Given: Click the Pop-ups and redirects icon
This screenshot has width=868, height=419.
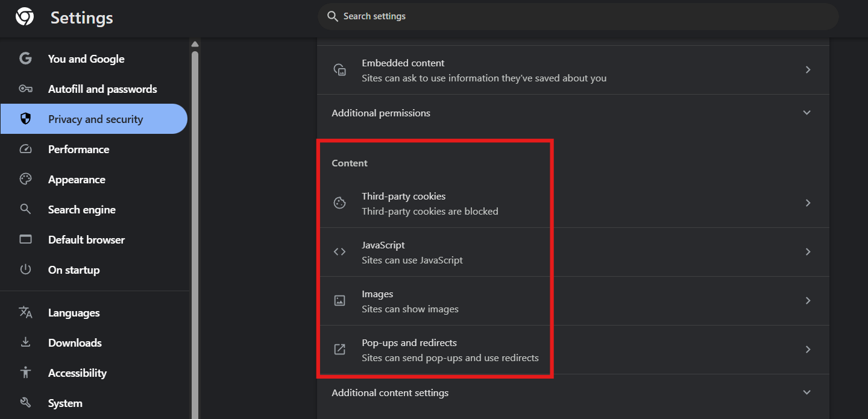Looking at the screenshot, I should pyautogui.click(x=339, y=350).
